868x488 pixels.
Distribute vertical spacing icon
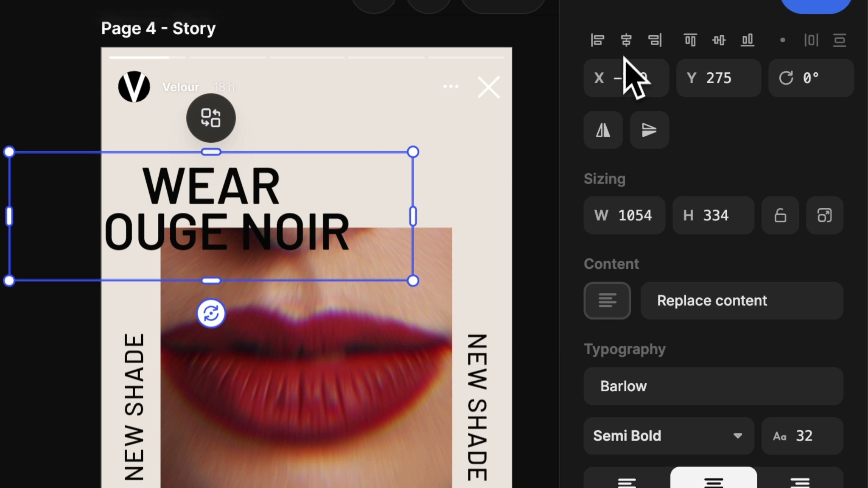pos(839,40)
